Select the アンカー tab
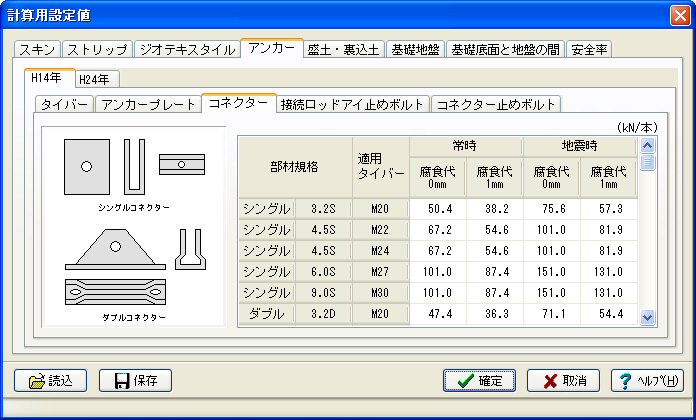696x420 pixels. click(x=272, y=48)
